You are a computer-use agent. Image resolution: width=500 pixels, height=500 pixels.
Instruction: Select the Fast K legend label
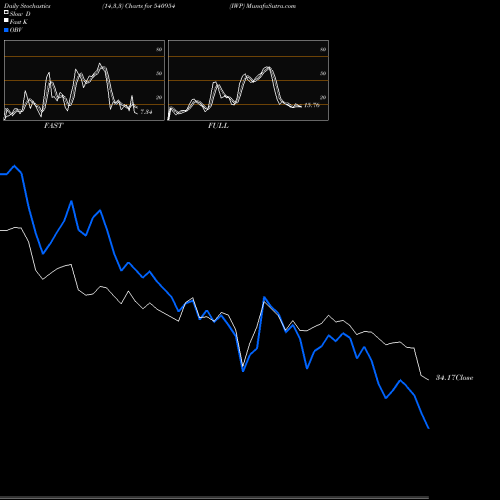click(19, 22)
